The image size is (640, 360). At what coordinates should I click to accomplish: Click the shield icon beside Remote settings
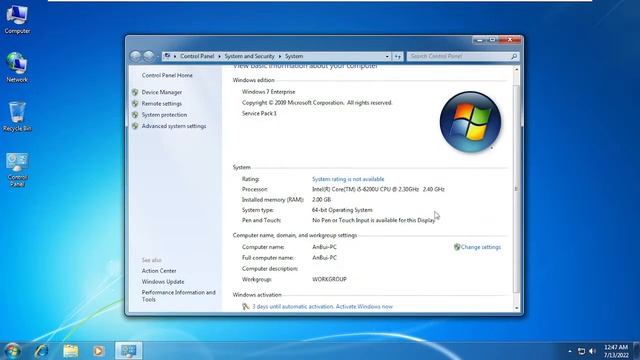pos(135,104)
